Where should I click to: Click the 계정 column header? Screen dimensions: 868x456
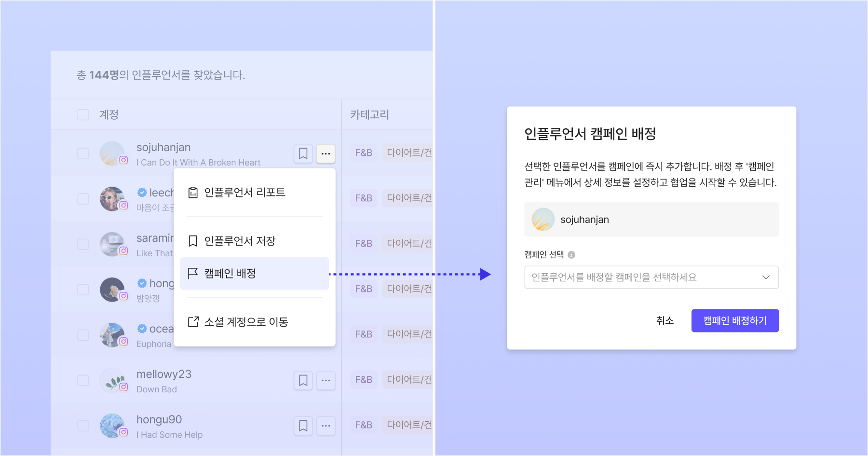click(x=109, y=114)
